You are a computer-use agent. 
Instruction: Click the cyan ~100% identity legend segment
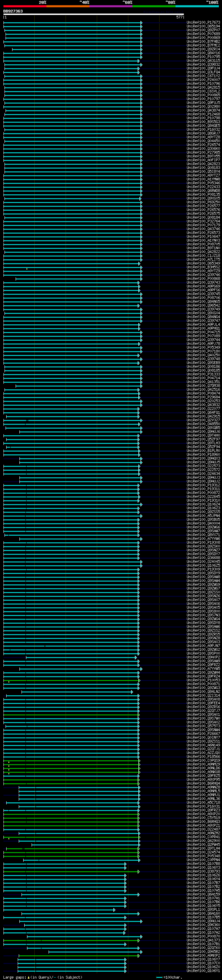click(x=197, y=6)
